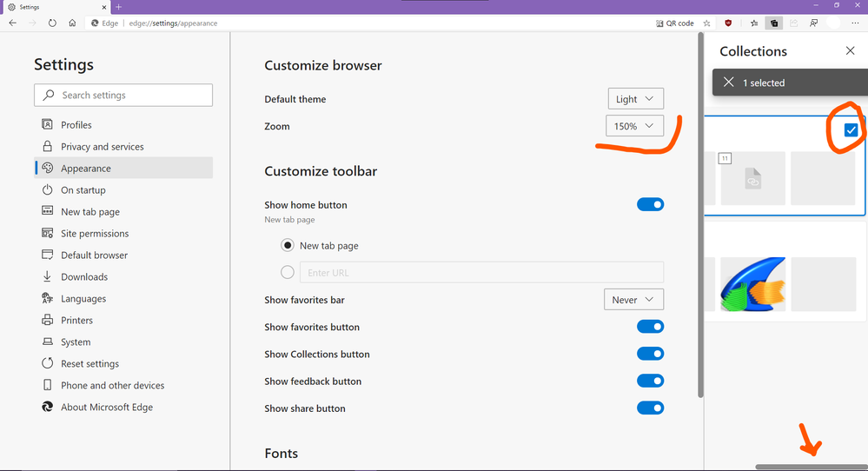
Task: Click the Profiles icon in sidebar
Action: 48,124
